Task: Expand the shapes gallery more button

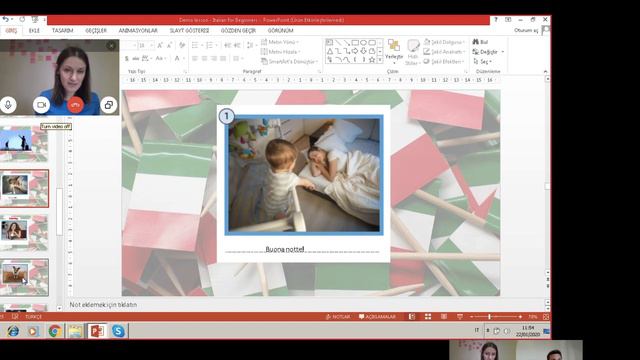Action: 380,60
